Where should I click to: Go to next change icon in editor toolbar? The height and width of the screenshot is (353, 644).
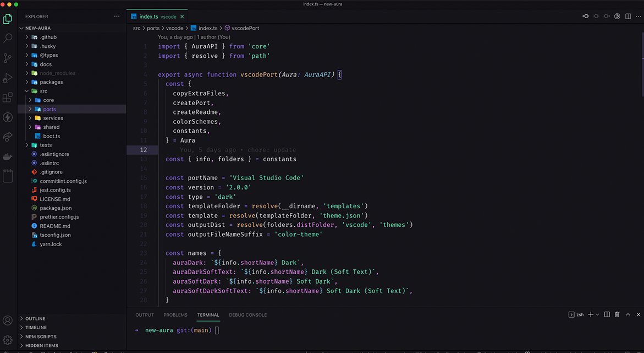(607, 17)
